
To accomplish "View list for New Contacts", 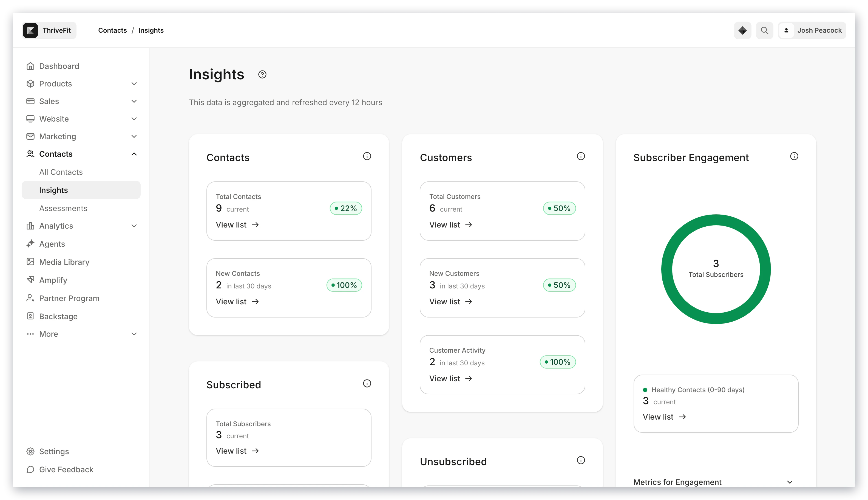I will [237, 302].
